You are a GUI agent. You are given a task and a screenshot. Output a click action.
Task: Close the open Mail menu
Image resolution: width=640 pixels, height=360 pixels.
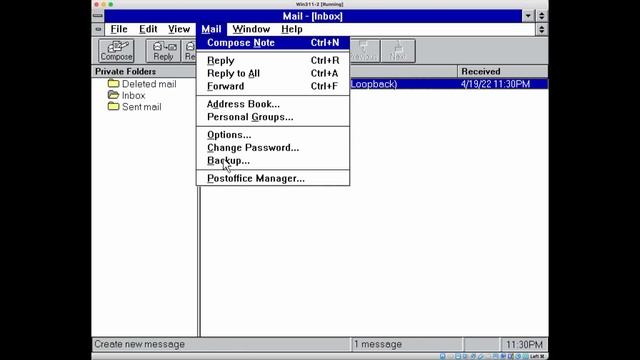click(x=211, y=29)
